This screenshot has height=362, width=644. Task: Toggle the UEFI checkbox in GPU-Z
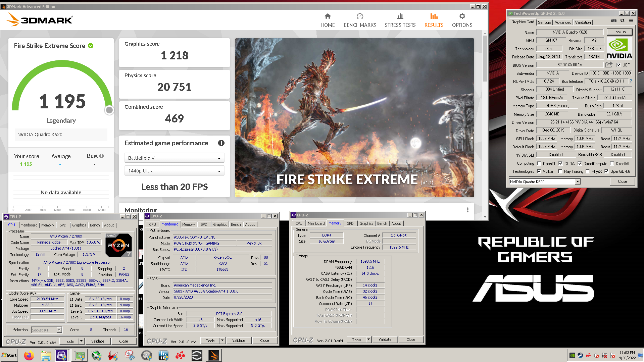618,65
